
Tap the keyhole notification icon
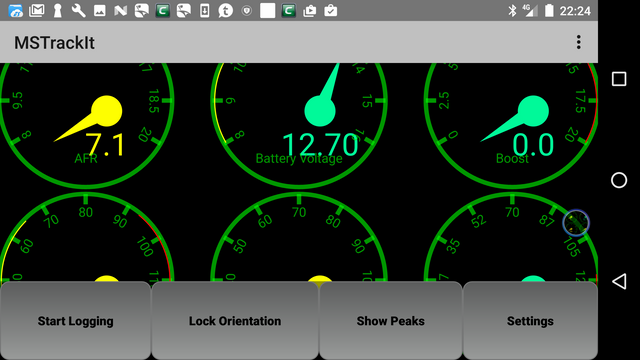tap(58, 11)
